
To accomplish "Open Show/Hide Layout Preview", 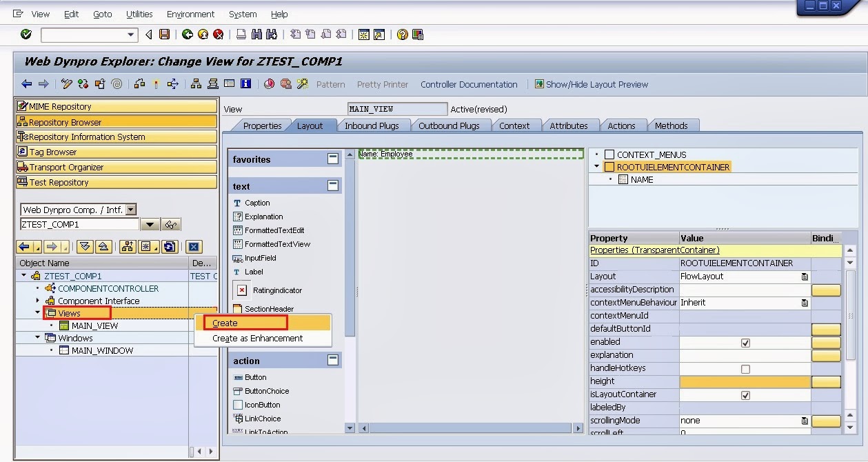I will (592, 84).
